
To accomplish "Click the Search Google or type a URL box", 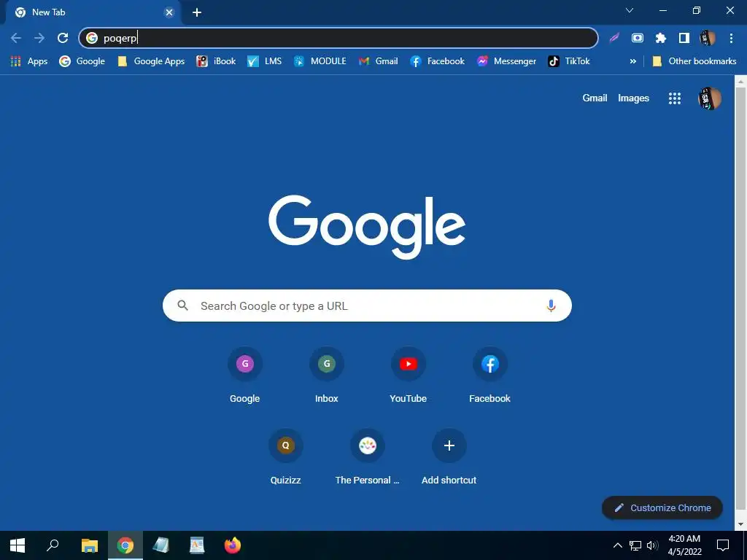I will tap(367, 306).
